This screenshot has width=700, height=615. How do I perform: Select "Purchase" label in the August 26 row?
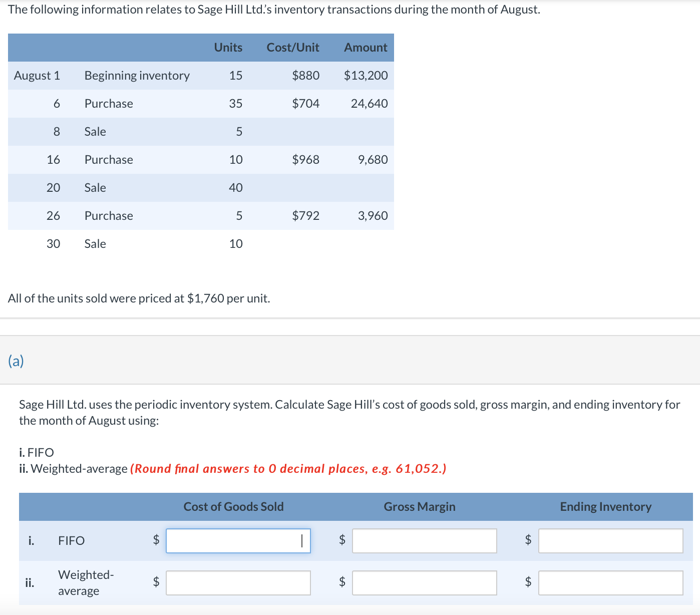point(109,216)
